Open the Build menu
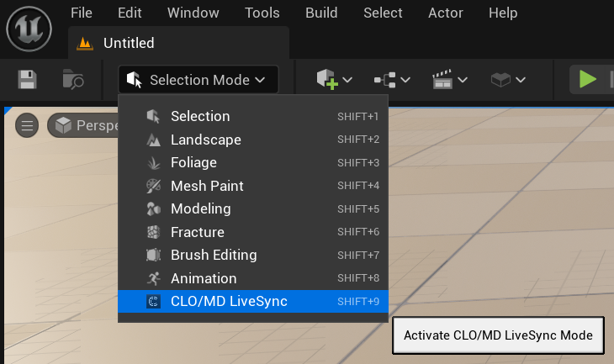 [x=321, y=13]
